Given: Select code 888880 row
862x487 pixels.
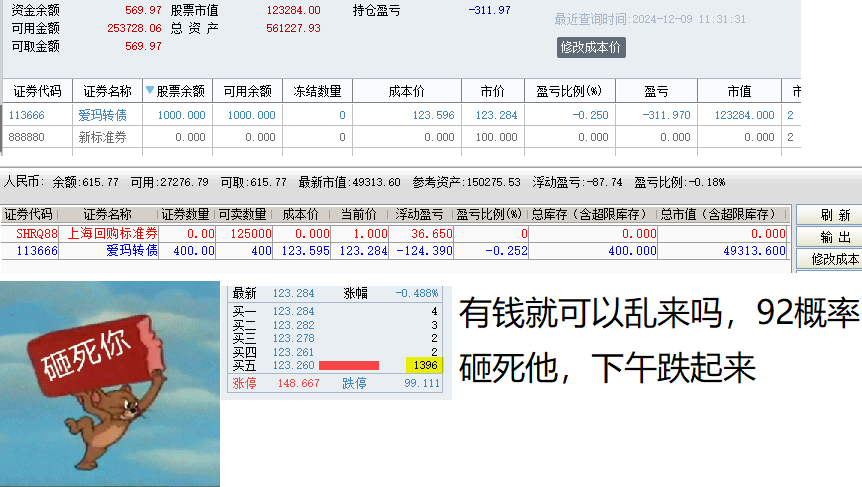Looking at the screenshot, I should 26,137.
